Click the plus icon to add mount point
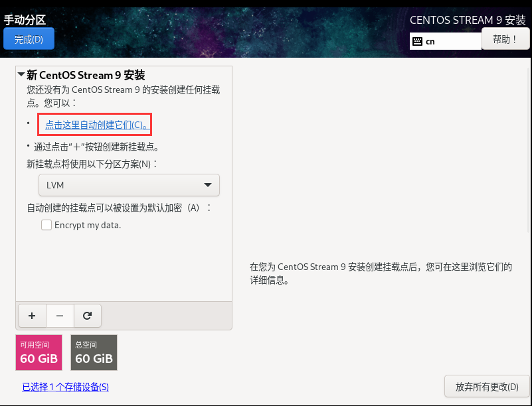This screenshot has width=532, height=406. [32, 316]
